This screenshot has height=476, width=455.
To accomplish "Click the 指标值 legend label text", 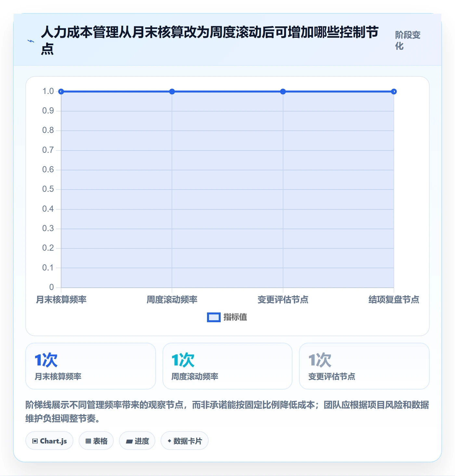I will click(235, 317).
